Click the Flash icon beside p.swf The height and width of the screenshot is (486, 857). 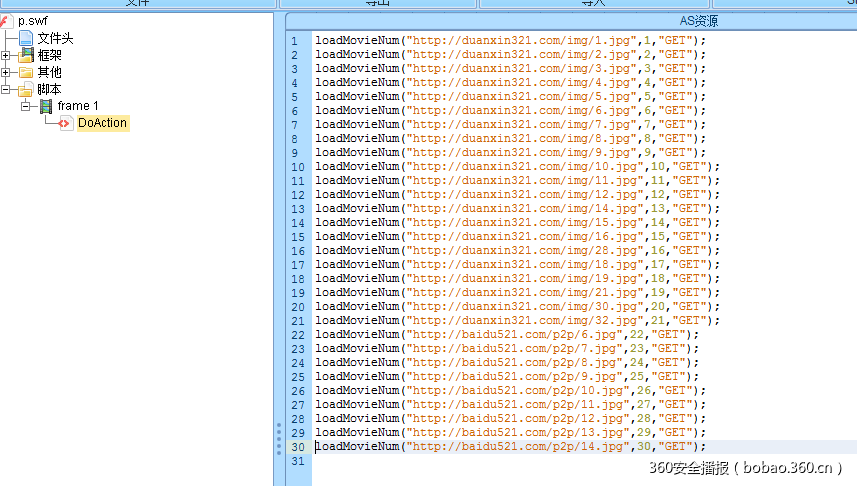click(7, 21)
